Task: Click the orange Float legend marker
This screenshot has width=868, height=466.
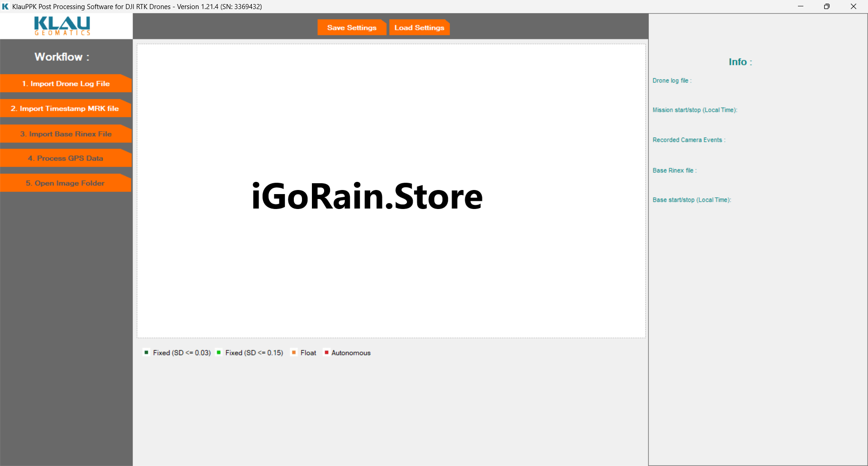Action: [294, 352]
